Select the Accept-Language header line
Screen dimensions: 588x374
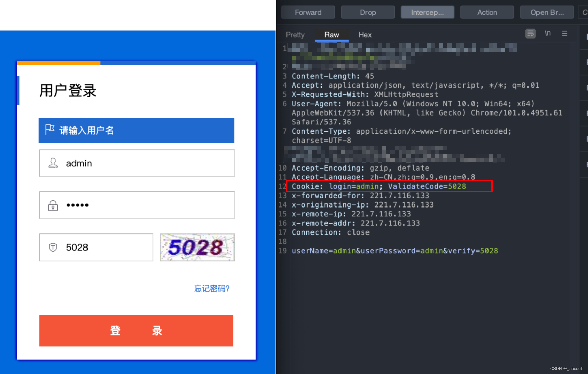coord(383,177)
